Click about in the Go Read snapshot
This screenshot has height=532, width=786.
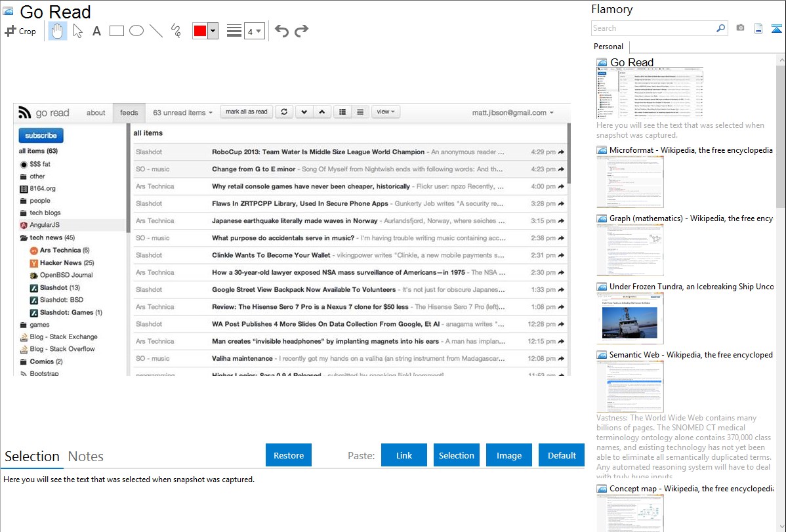coord(96,113)
